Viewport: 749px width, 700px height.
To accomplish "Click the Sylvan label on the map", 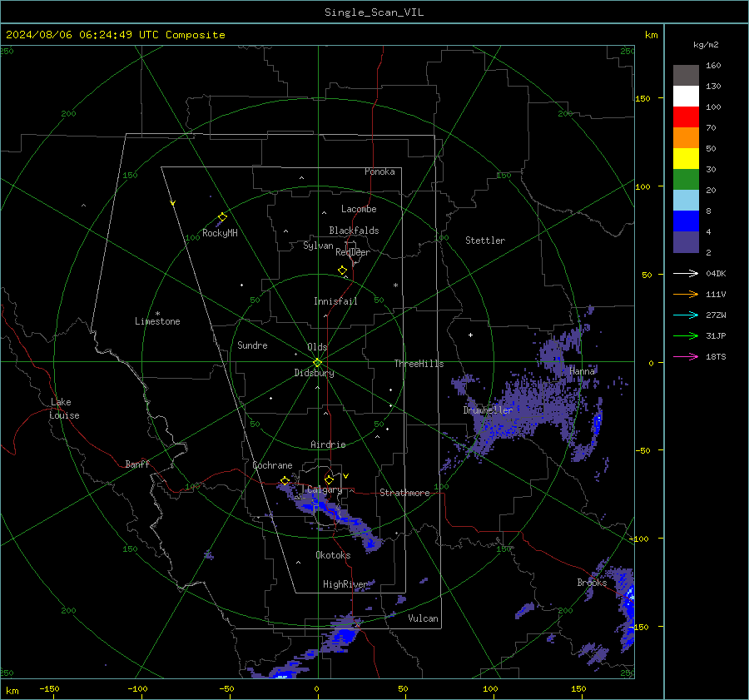I will [318, 246].
